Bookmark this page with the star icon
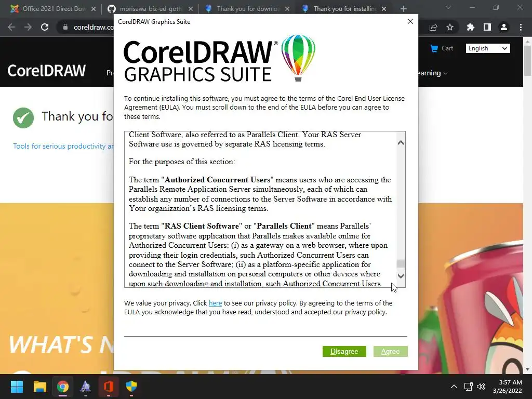The height and width of the screenshot is (399, 532). pyautogui.click(x=450, y=27)
